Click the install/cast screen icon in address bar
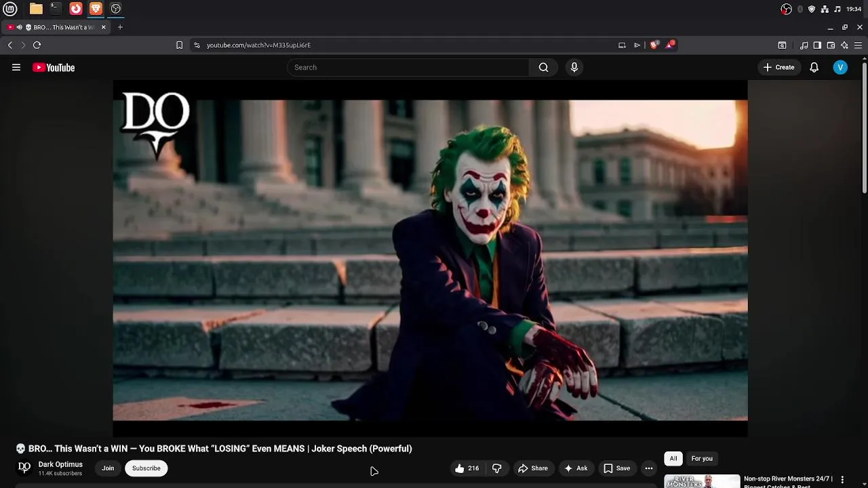 click(x=622, y=45)
